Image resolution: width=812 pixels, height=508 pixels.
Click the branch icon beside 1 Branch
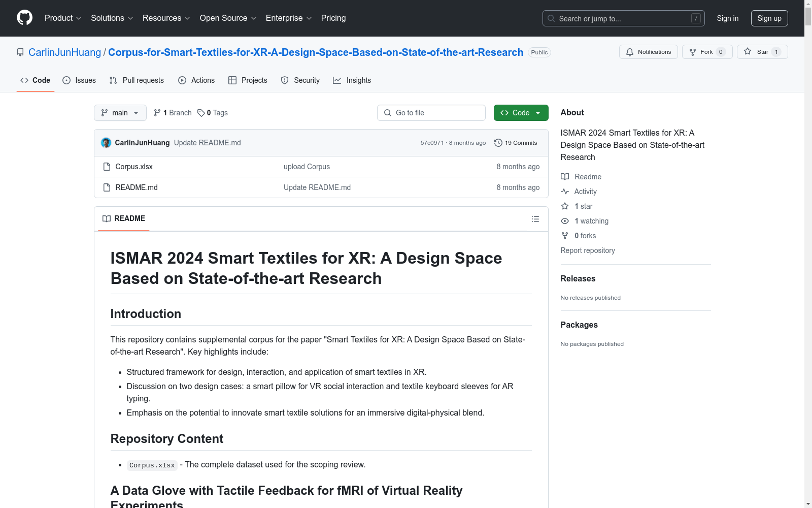coord(157,113)
